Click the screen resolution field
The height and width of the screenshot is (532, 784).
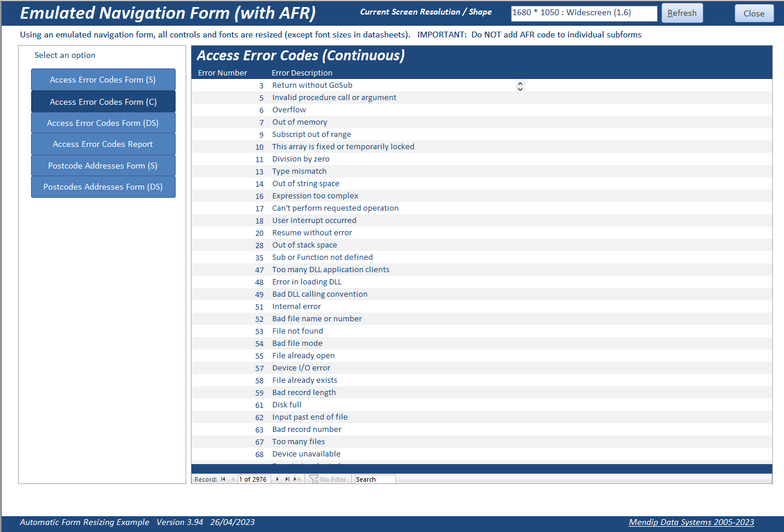pyautogui.click(x=584, y=13)
